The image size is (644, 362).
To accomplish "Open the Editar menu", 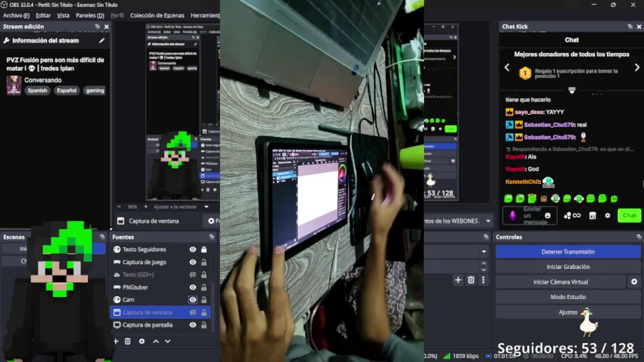I will click(x=43, y=16).
